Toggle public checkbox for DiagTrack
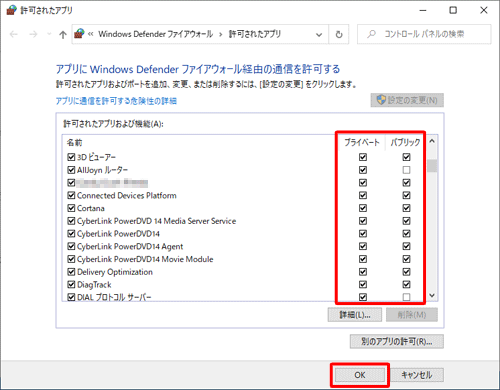Viewport: 500px width, 390px height. (406, 285)
